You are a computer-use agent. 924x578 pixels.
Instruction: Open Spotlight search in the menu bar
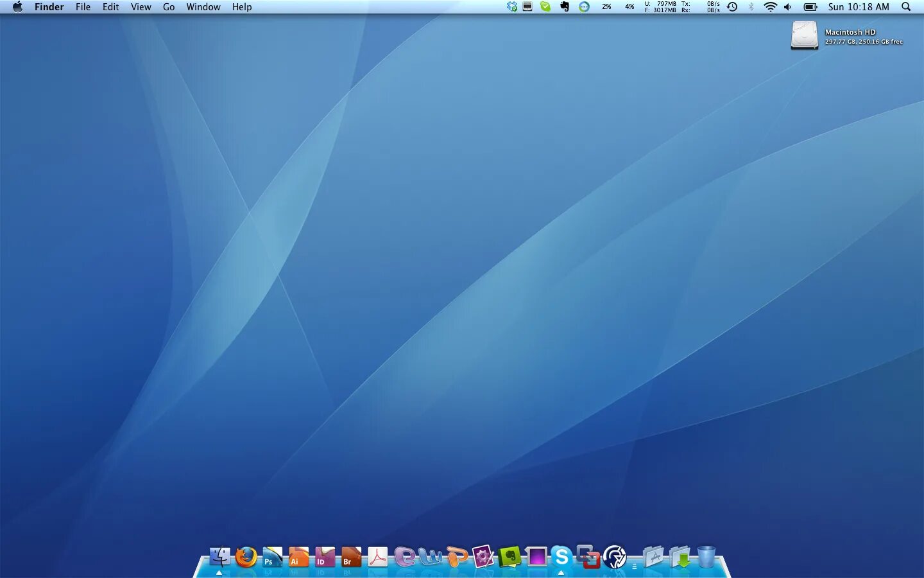[906, 7]
